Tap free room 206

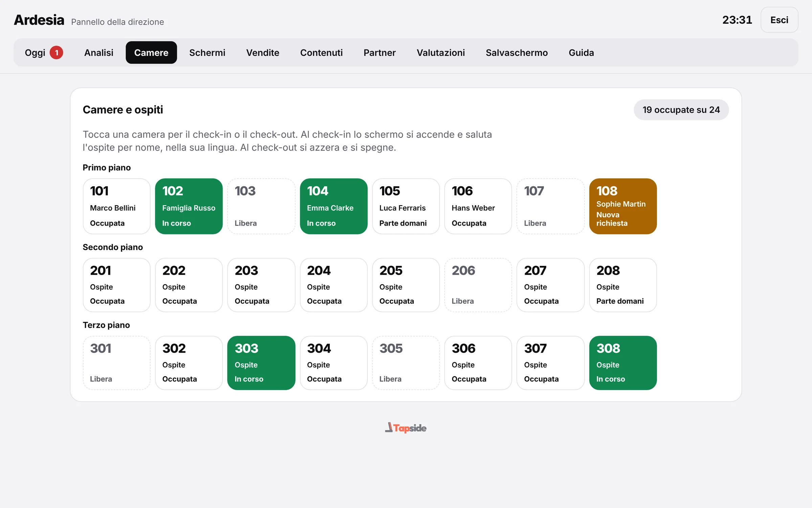click(478, 285)
